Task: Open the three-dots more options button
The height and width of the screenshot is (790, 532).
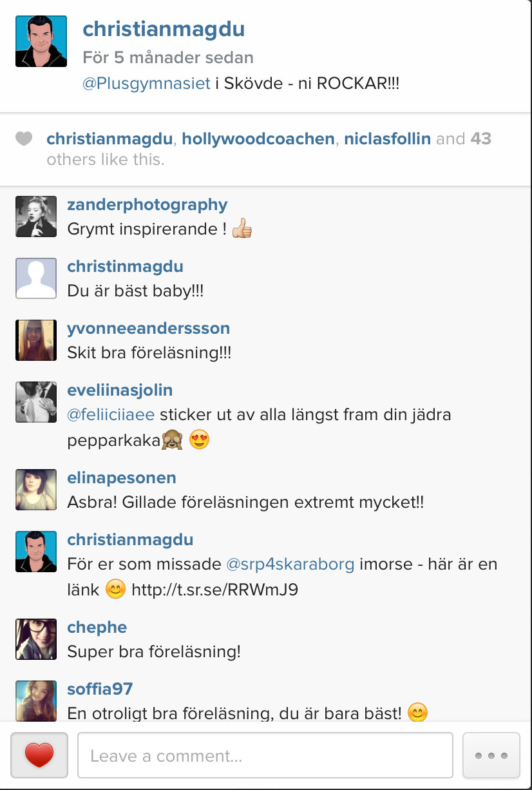Action: pyautogui.click(x=491, y=755)
